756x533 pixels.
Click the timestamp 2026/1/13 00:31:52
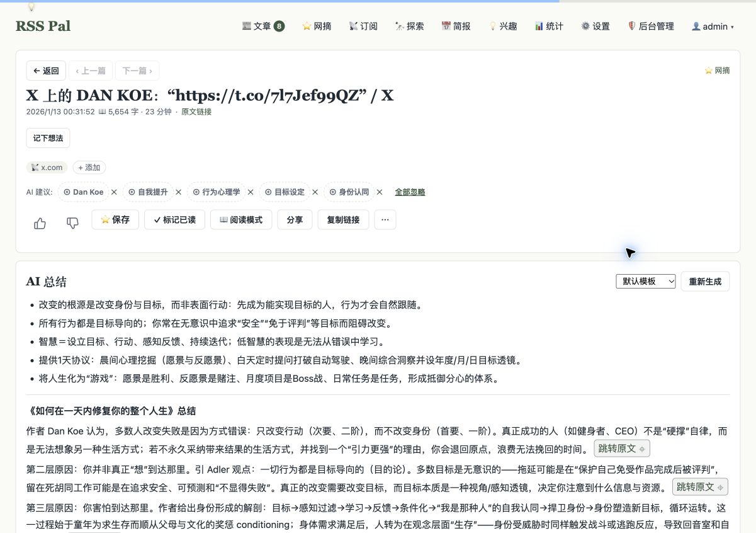[60, 112]
